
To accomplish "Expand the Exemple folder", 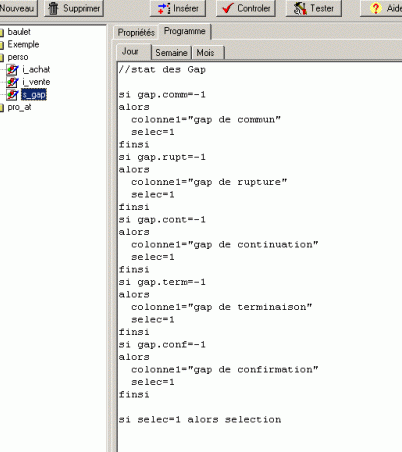I will (x=2, y=45).
